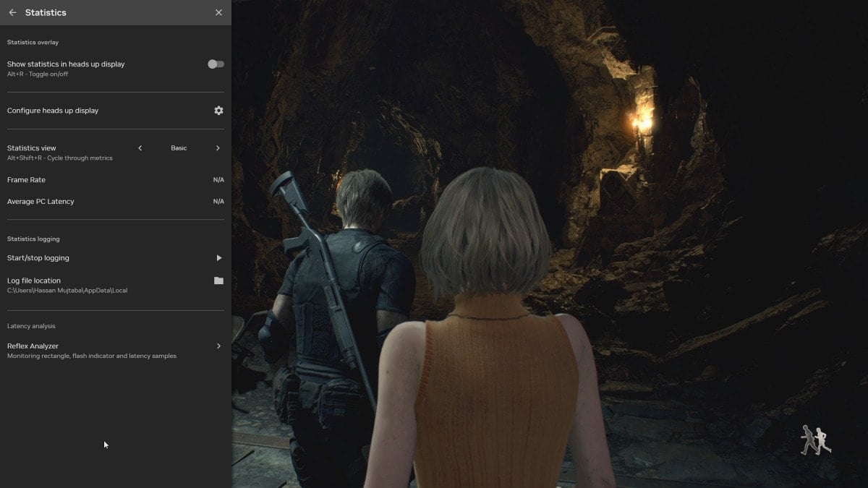The width and height of the screenshot is (868, 488).
Task: Click the Statistics overlay section heading
Action: [x=33, y=43]
